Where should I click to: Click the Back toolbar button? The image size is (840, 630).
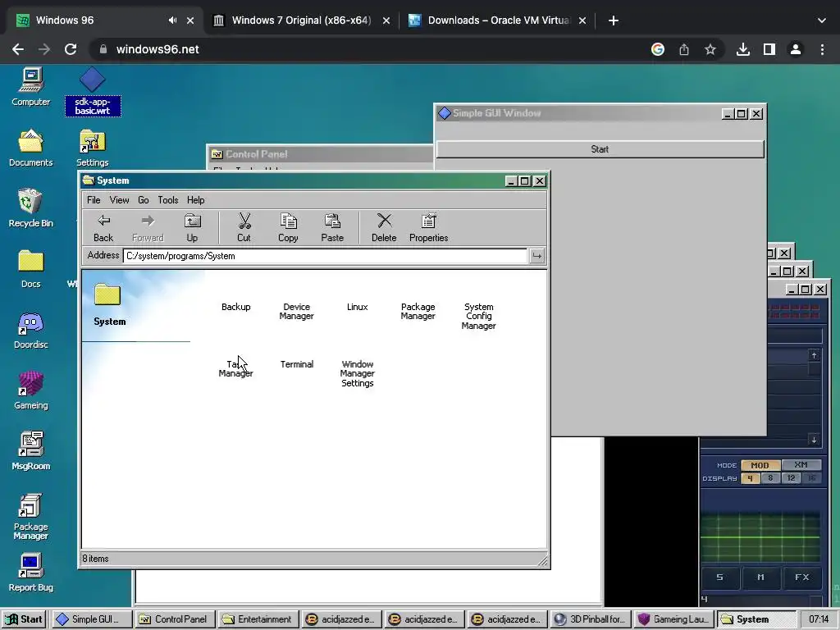click(103, 228)
